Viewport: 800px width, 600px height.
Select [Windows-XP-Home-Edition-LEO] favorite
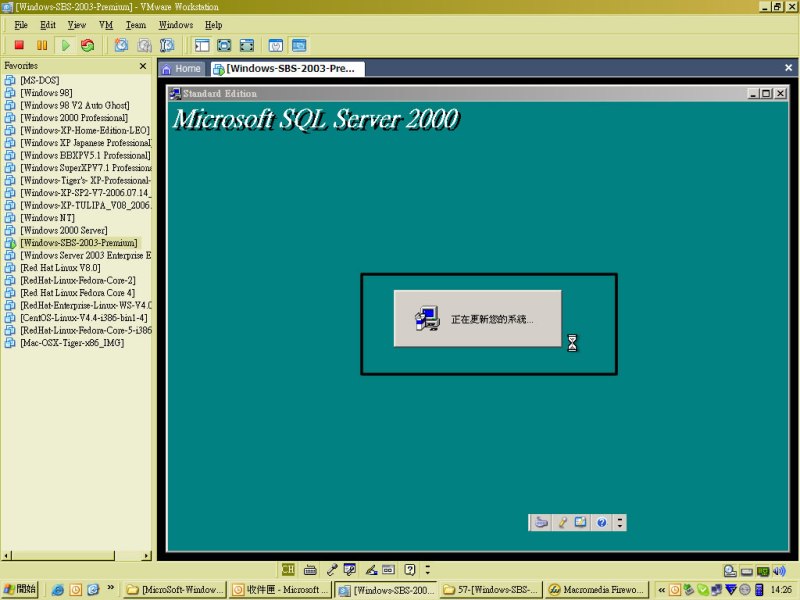[85, 130]
